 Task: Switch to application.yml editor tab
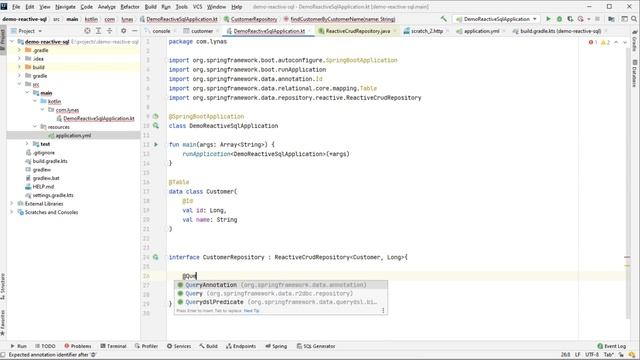[x=481, y=31]
